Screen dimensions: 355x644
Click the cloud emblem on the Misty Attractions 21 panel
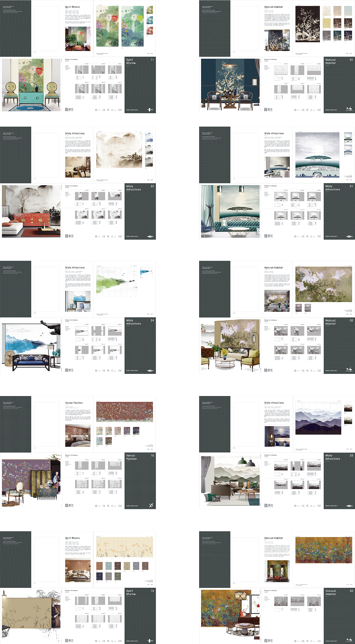(349, 237)
